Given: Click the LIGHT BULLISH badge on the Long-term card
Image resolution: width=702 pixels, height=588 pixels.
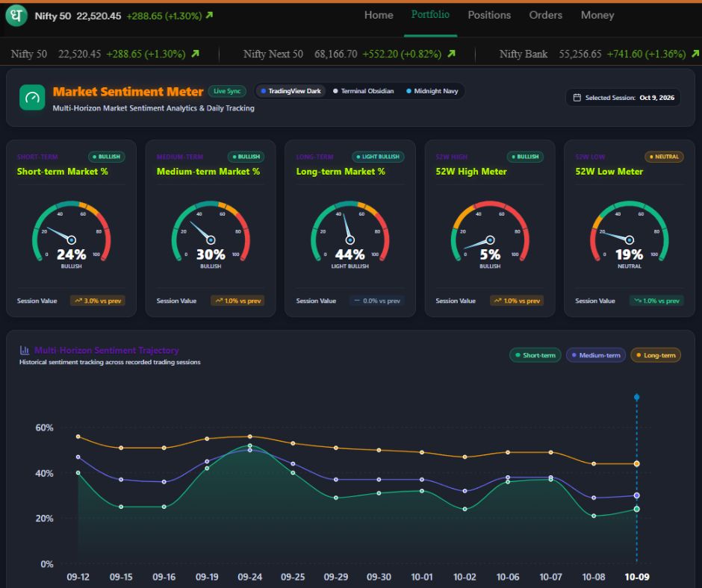Looking at the screenshot, I should point(379,157).
